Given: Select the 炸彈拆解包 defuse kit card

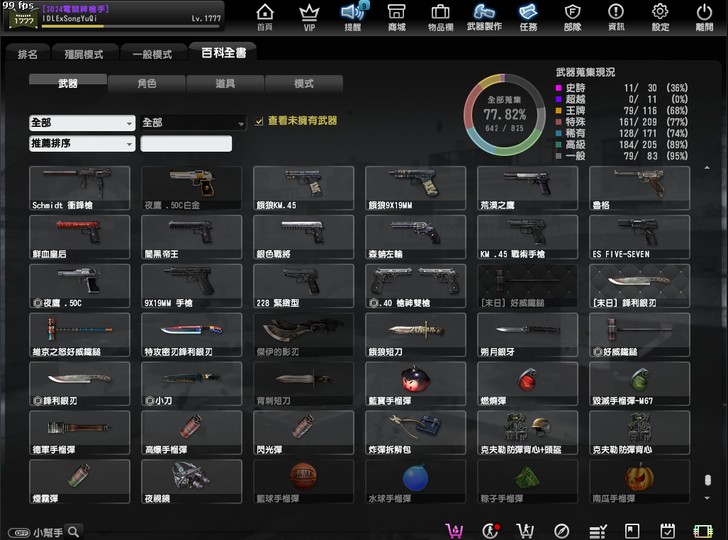Looking at the screenshot, I should 416,433.
